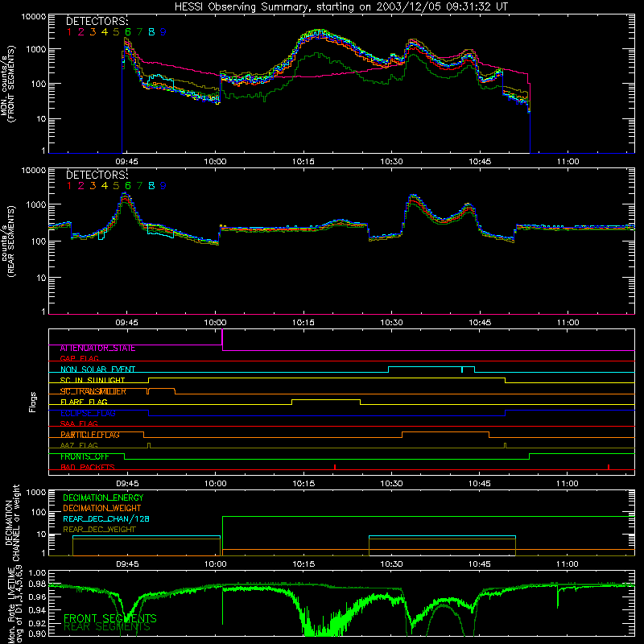This screenshot has width=644, height=644.
Task: Click the FLARE_FLAG label
Action: click(x=84, y=402)
